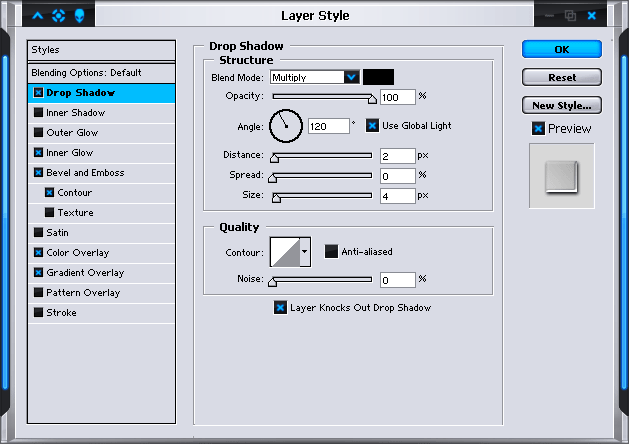This screenshot has height=444, width=629.
Task: Open the Stroke settings row
Action: pos(101,312)
